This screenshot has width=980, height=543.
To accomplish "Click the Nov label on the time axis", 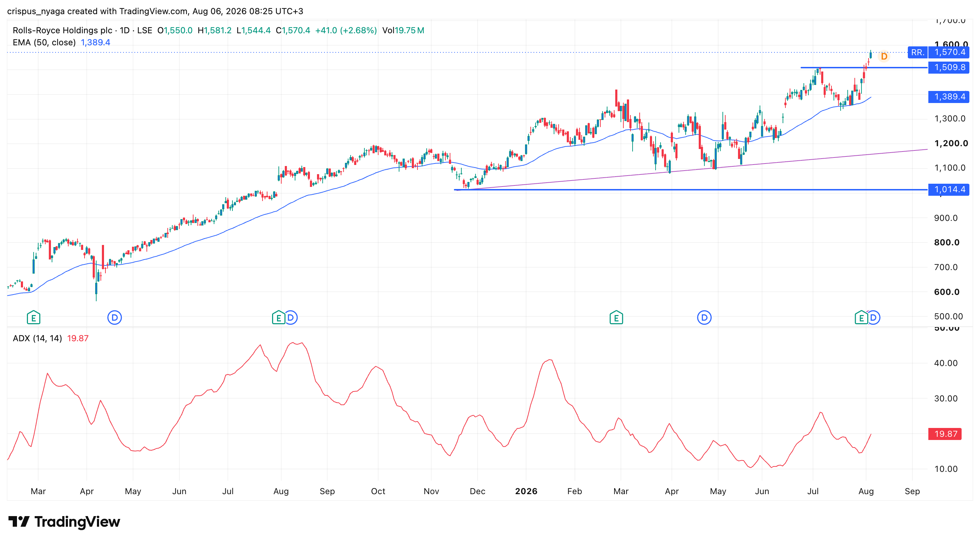I will pos(431,491).
